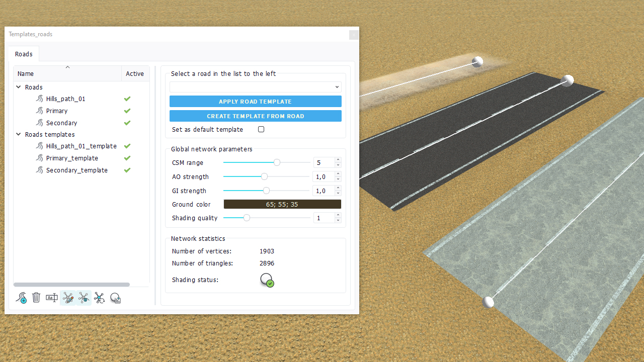Open the road template selection dropdown
644x362 pixels.
(x=256, y=87)
